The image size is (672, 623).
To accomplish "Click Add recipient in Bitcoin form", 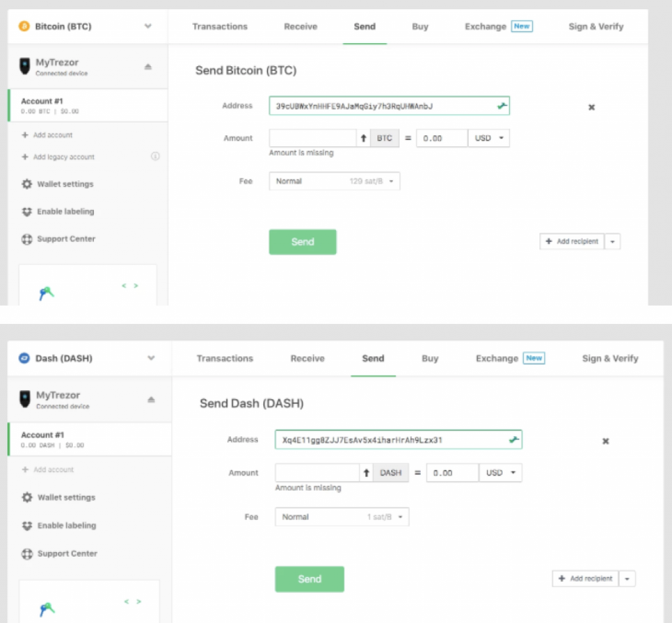I will tap(572, 241).
